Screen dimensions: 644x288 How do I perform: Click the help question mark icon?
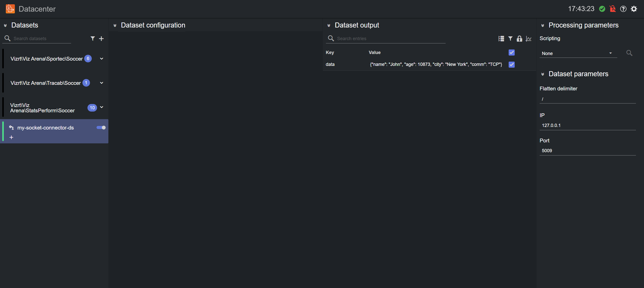pyautogui.click(x=623, y=9)
